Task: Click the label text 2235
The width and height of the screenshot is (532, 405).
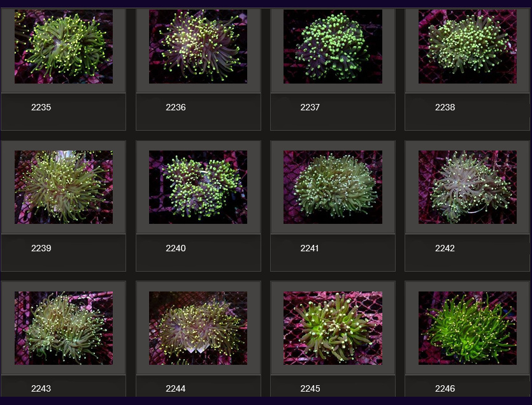Action: 41,107
